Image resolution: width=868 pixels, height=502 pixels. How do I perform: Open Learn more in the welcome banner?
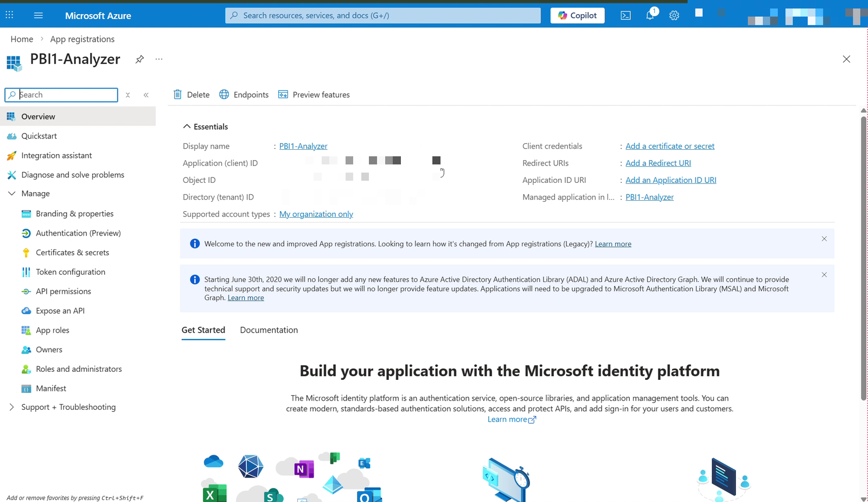613,244
